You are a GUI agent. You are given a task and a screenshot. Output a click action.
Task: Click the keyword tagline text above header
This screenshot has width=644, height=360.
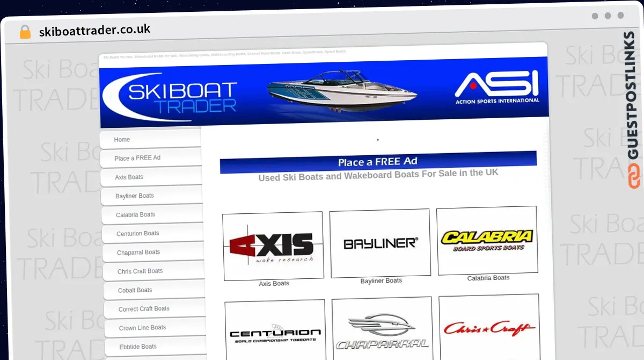pos(225,54)
